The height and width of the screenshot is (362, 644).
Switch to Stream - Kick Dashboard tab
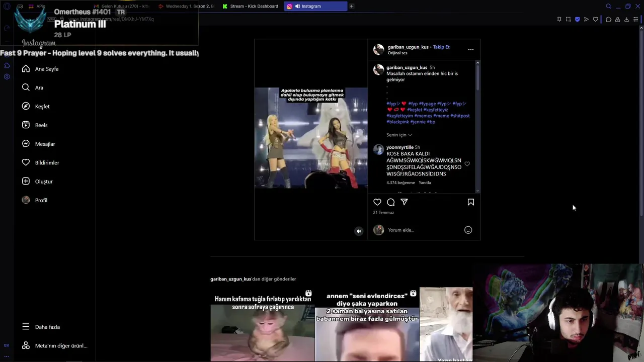coord(250,6)
